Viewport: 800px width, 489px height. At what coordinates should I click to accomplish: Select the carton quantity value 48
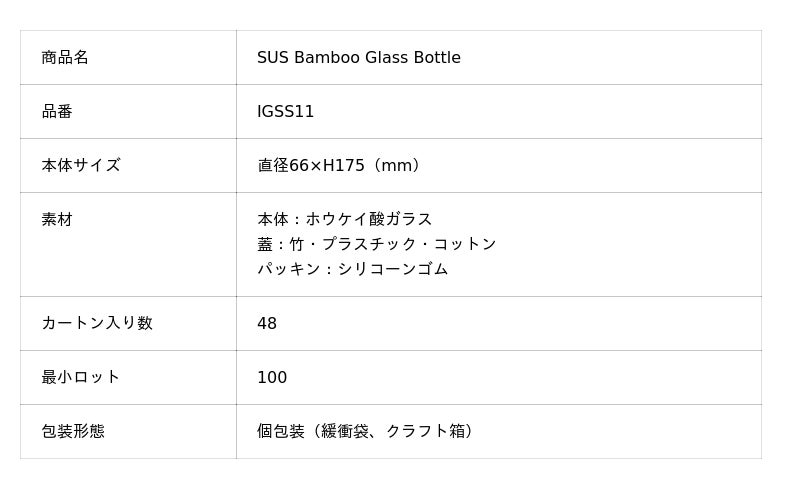267,324
